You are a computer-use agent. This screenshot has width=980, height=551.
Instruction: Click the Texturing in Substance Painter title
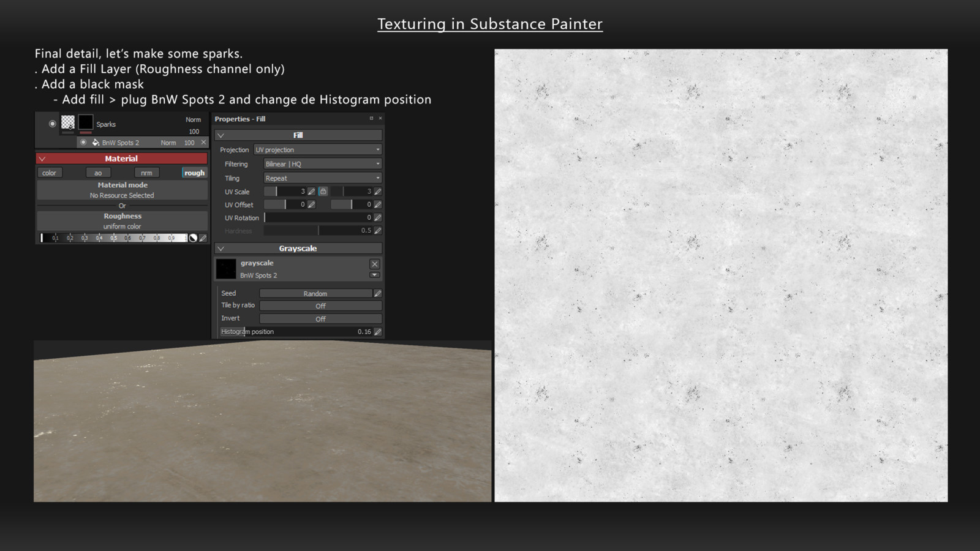[490, 24]
